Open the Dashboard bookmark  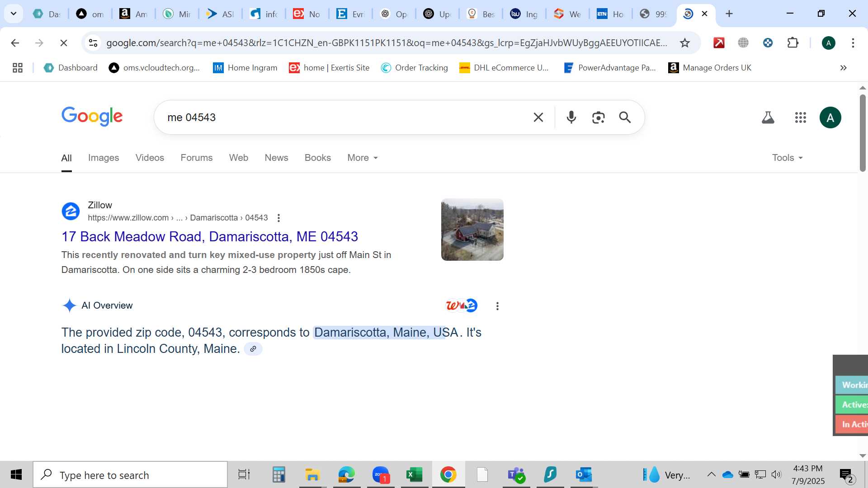71,68
